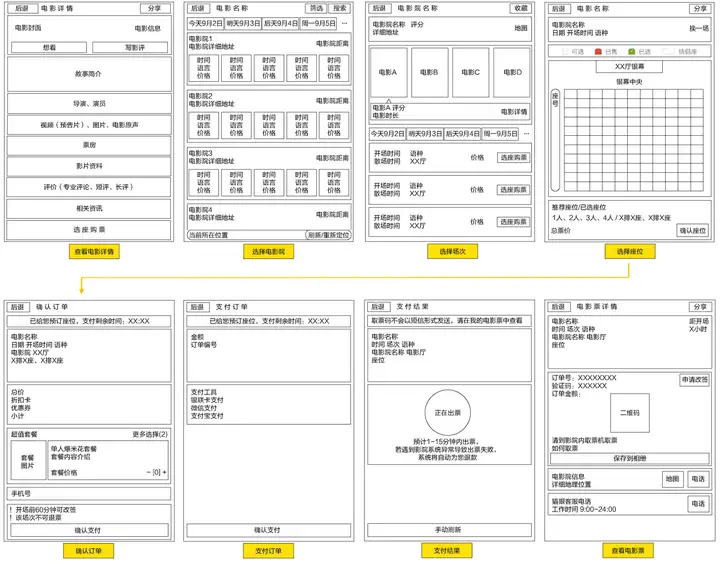Click 选座购票 on third showtime row
Screen dimensions: 720x564
(x=513, y=222)
